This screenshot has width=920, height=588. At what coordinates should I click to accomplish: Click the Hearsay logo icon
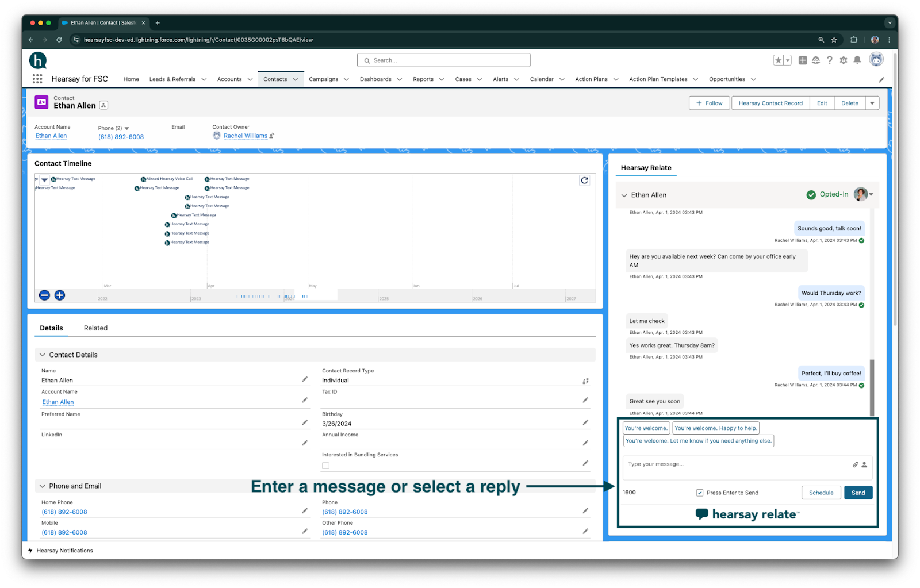tap(38, 60)
